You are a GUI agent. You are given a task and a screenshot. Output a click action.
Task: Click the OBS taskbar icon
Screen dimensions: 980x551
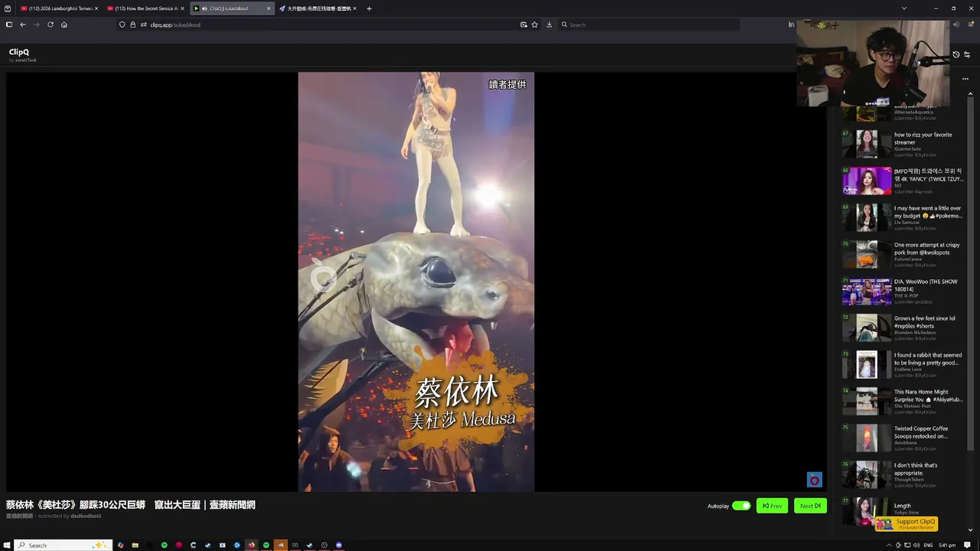324,545
